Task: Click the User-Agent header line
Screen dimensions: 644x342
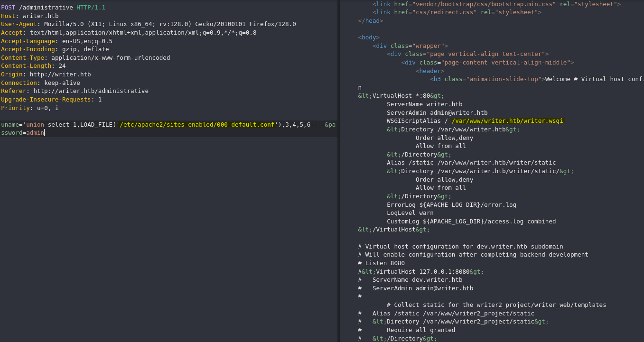Action: click(x=149, y=24)
